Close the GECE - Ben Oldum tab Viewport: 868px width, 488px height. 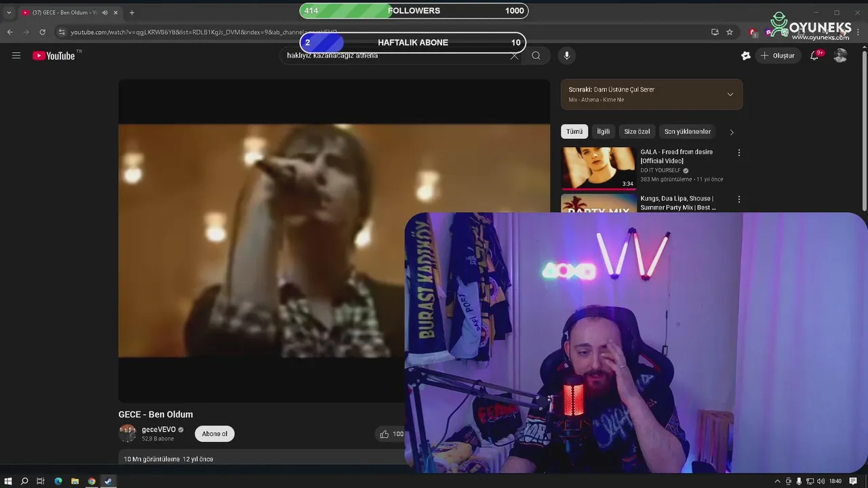[x=116, y=12]
